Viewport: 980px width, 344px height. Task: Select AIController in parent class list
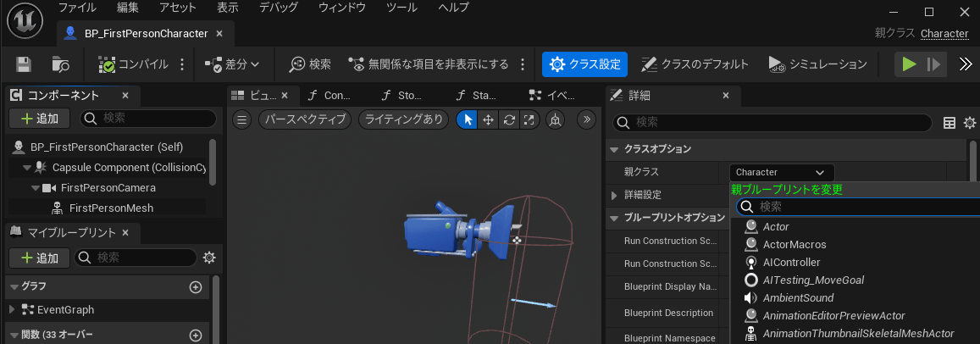(x=792, y=262)
